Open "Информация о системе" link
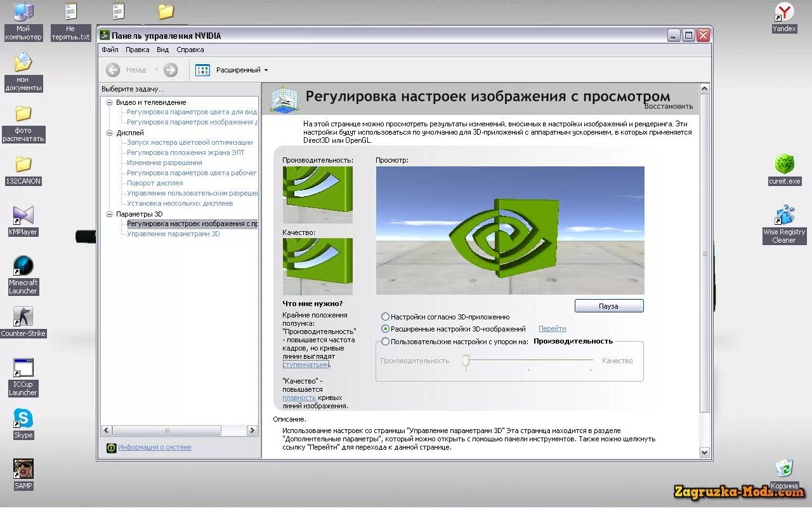The height and width of the screenshot is (508, 812). 154,448
